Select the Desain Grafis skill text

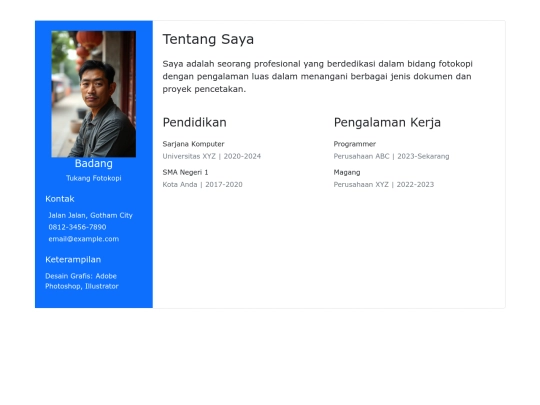pyautogui.click(x=82, y=281)
